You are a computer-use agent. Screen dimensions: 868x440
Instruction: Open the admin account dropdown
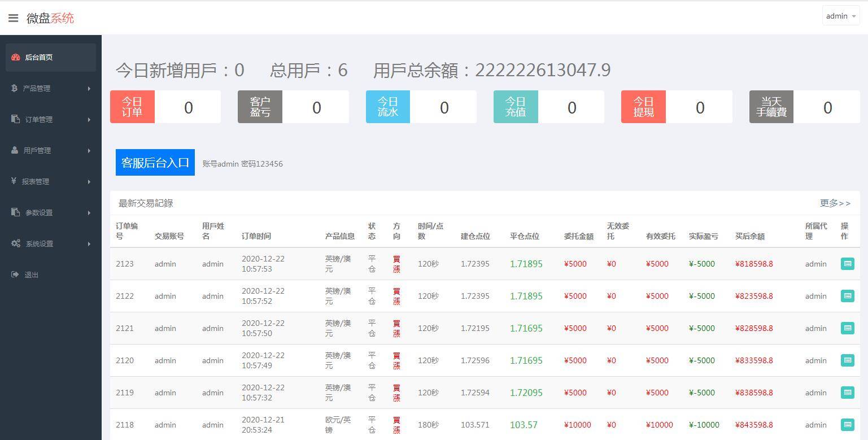pyautogui.click(x=841, y=16)
